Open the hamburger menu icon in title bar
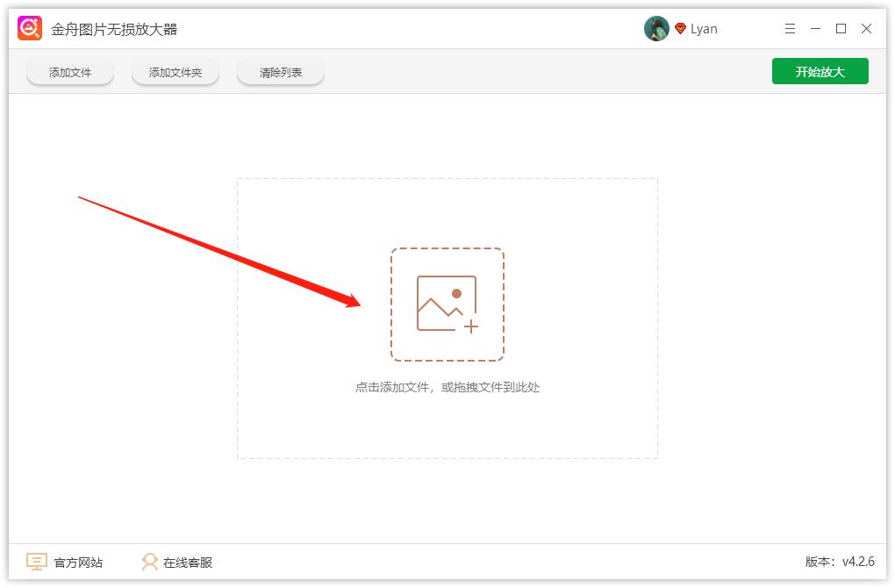The width and height of the screenshot is (895, 588). 789,28
